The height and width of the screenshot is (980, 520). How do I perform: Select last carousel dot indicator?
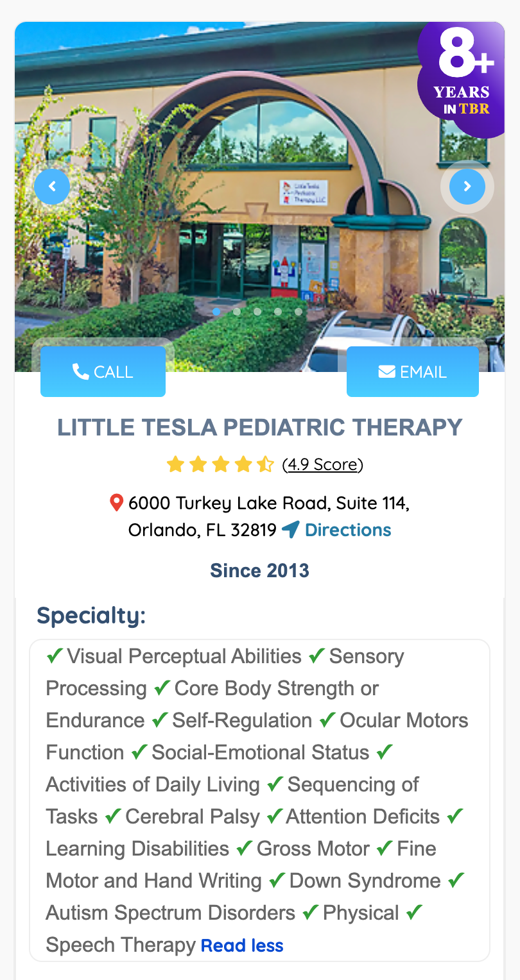(299, 312)
